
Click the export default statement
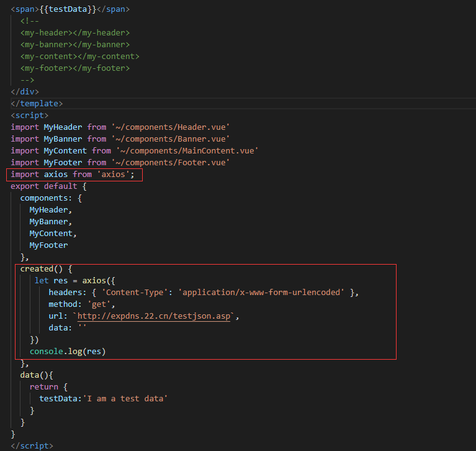click(48, 186)
